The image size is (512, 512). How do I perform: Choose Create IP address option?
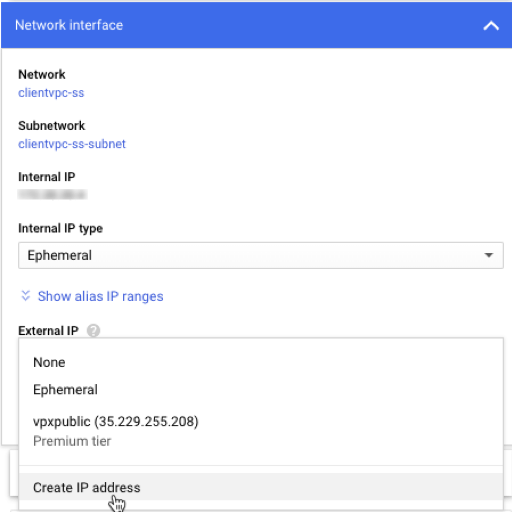[x=261, y=487]
